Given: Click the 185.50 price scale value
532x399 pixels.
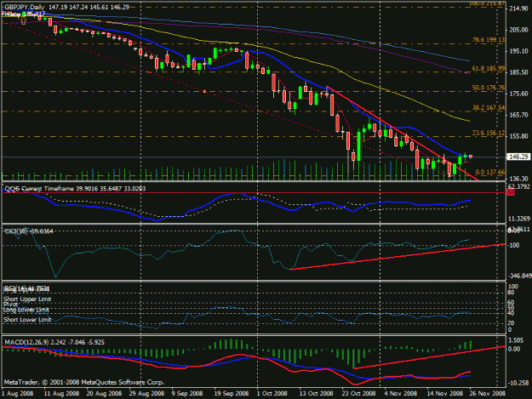Looking at the screenshot, I should pyautogui.click(x=518, y=72).
